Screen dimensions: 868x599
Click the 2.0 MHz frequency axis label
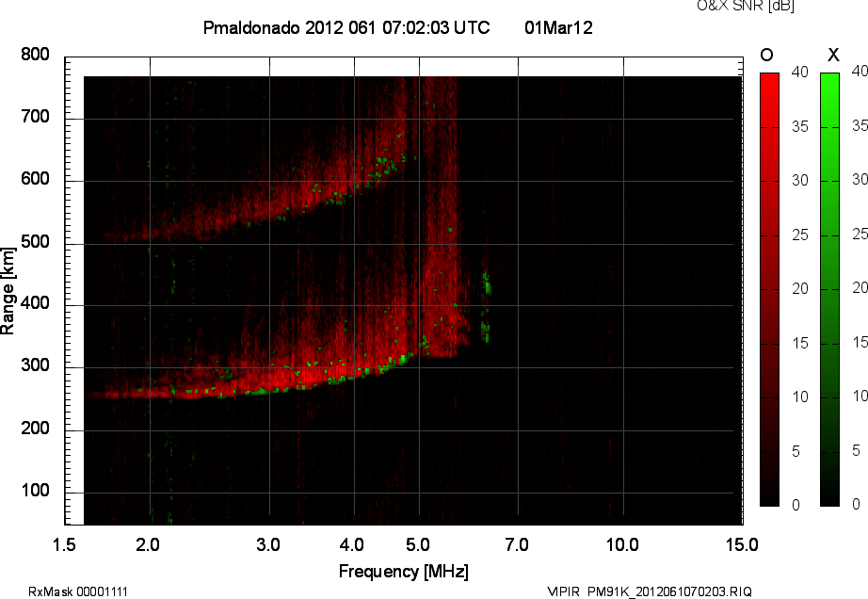[148, 544]
